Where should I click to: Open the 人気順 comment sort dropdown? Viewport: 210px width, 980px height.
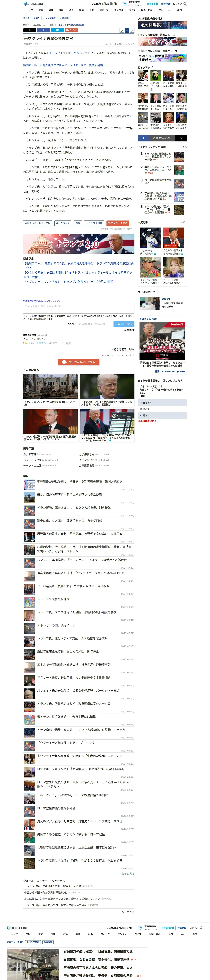click(x=129, y=330)
